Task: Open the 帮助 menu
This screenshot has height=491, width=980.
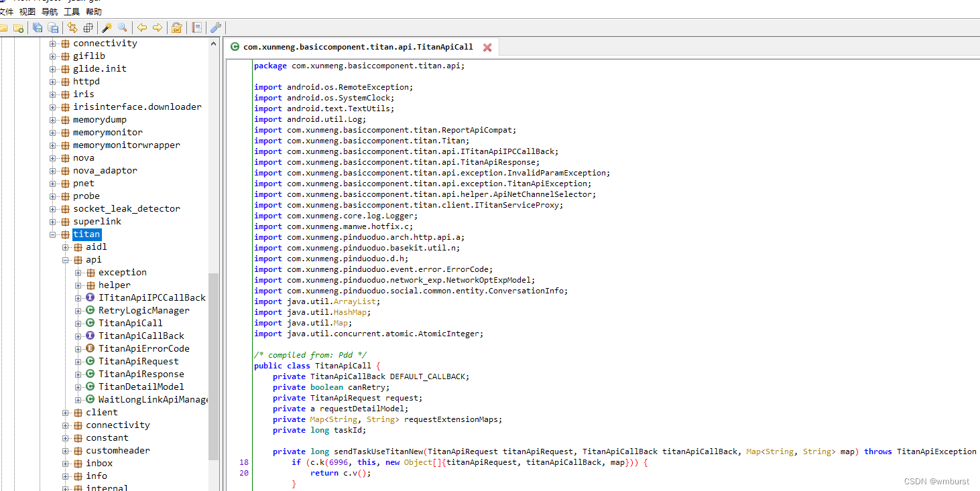Action: point(94,11)
